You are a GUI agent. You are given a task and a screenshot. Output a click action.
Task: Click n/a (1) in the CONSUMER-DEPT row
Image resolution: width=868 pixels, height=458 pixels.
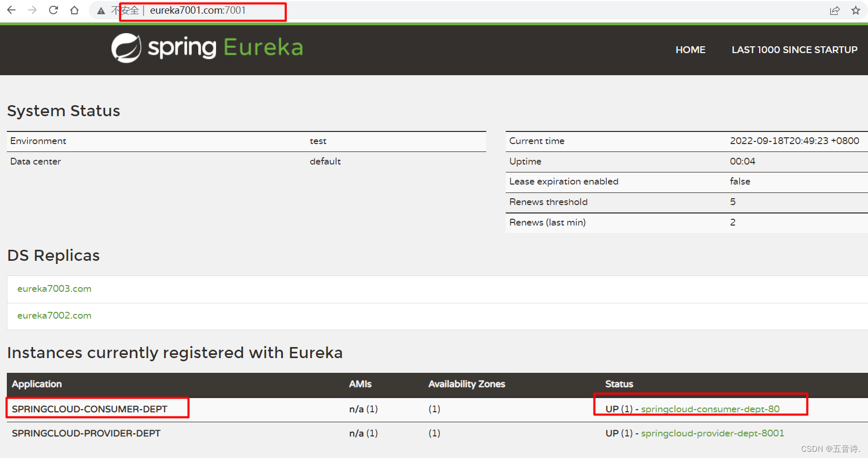tap(363, 409)
